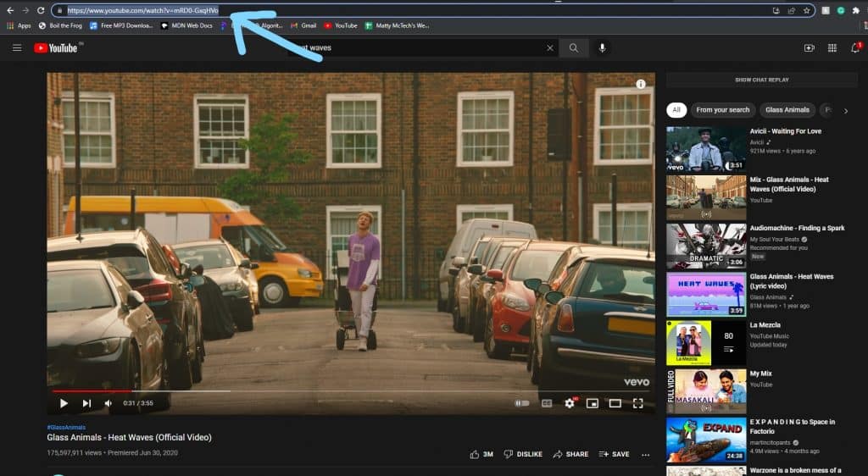Click the My Soul Your Beats channel name
Viewport: 868px width, 476px height.
pos(775,240)
